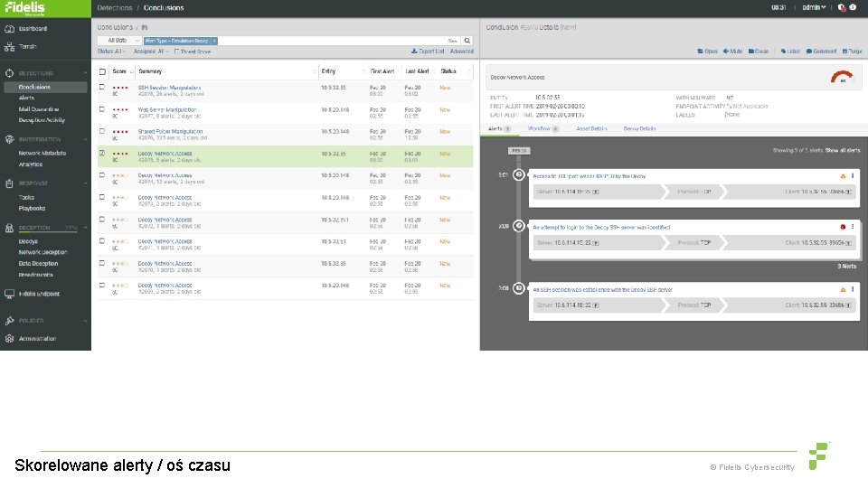The height and width of the screenshot is (488, 868).
Task: Open Deception Activity in the sidebar
Action: pos(42,120)
